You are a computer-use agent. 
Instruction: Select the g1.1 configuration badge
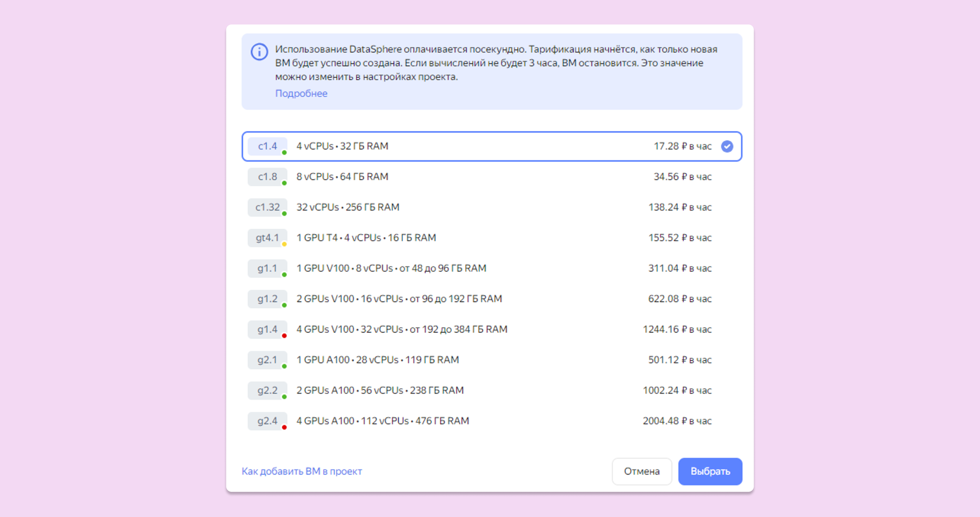tap(267, 268)
